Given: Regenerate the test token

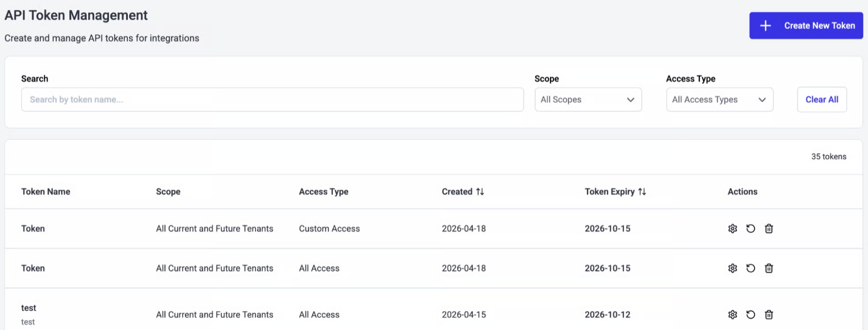Looking at the screenshot, I should coord(751,315).
